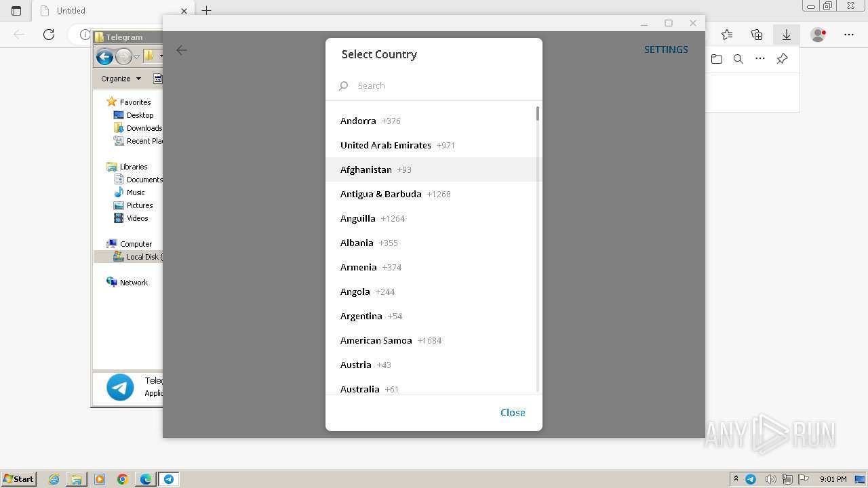The width and height of the screenshot is (868, 488).
Task: Click Telegram icon in system tray
Action: point(751,479)
